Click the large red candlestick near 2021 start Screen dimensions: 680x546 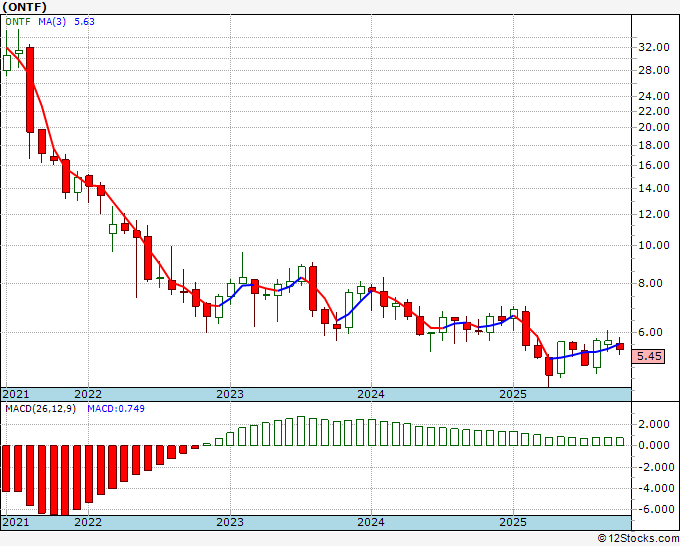click(30, 90)
